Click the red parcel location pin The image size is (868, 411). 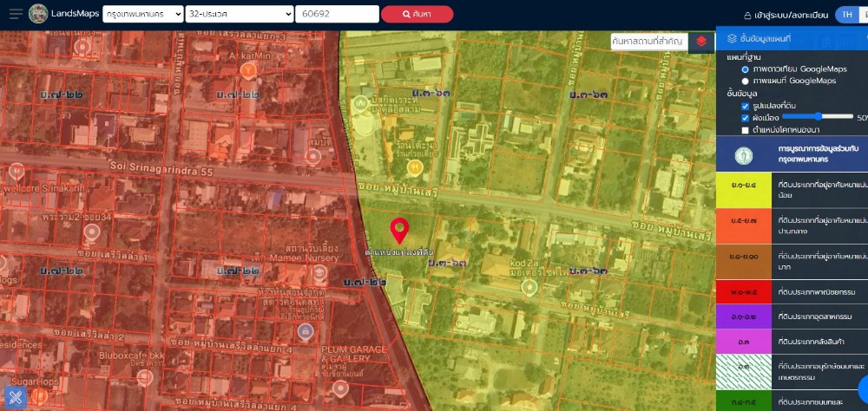coord(399,230)
